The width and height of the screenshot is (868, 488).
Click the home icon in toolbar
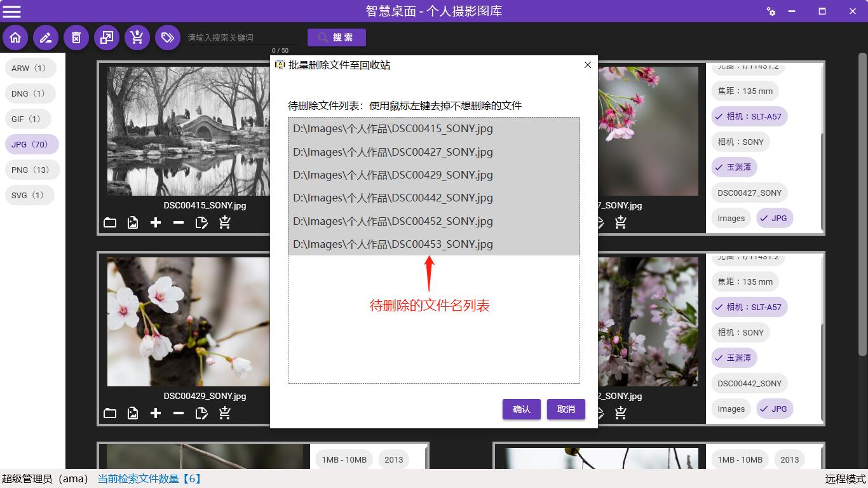click(x=15, y=38)
